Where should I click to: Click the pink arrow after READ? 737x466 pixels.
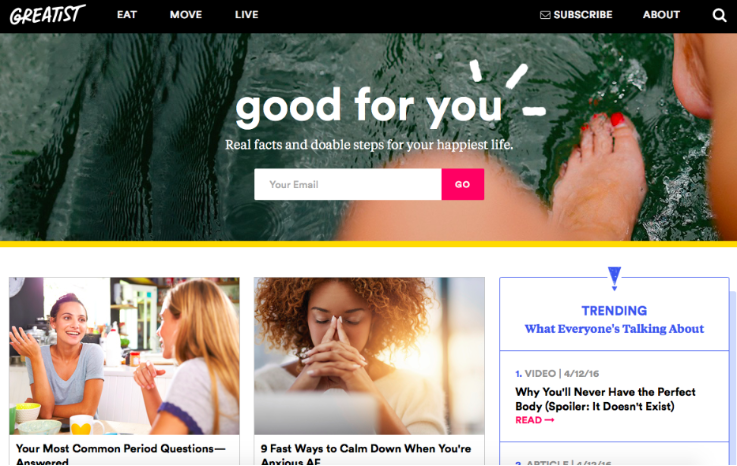click(x=549, y=420)
